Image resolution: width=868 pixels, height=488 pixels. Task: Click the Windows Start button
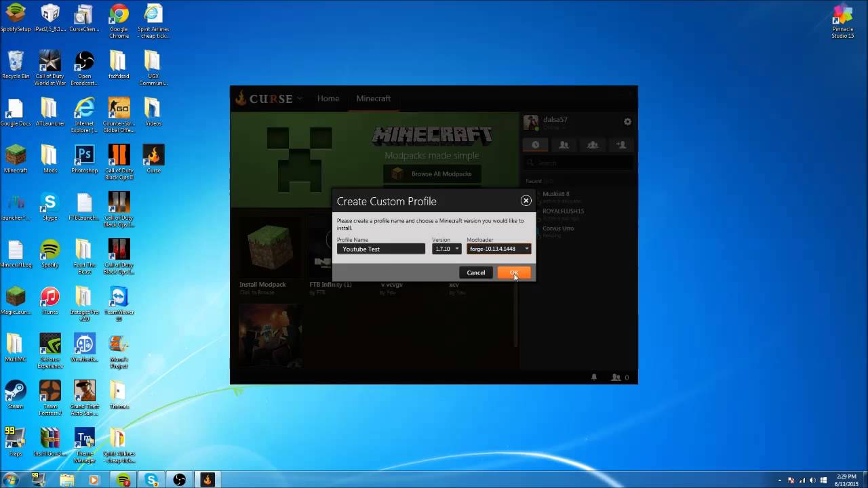coord(10,480)
